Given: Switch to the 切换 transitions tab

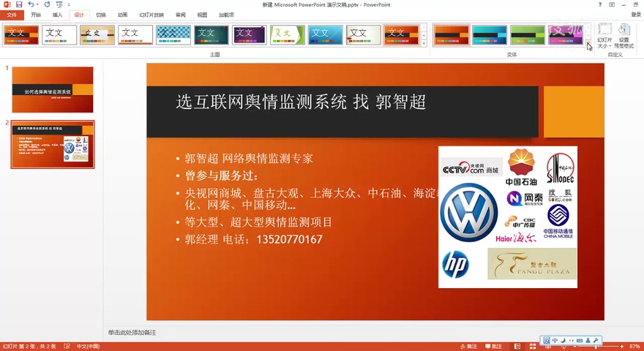Looking at the screenshot, I should pos(101,15).
